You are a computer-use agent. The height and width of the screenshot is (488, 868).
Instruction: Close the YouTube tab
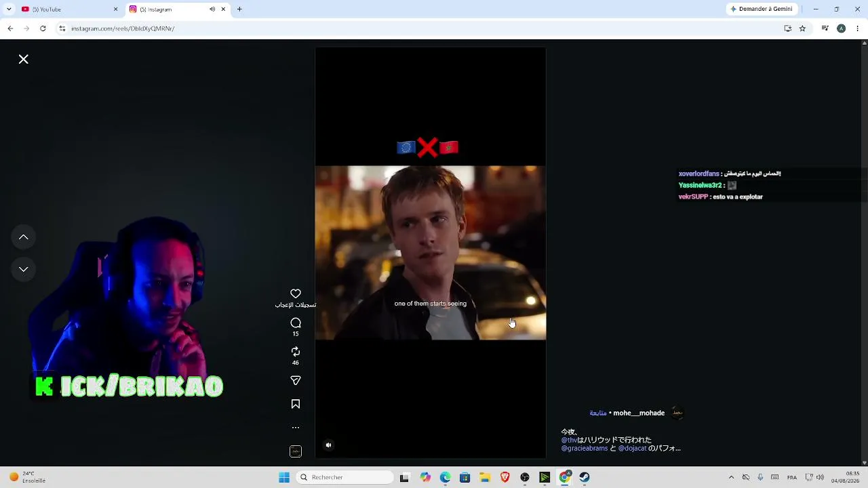click(x=115, y=9)
